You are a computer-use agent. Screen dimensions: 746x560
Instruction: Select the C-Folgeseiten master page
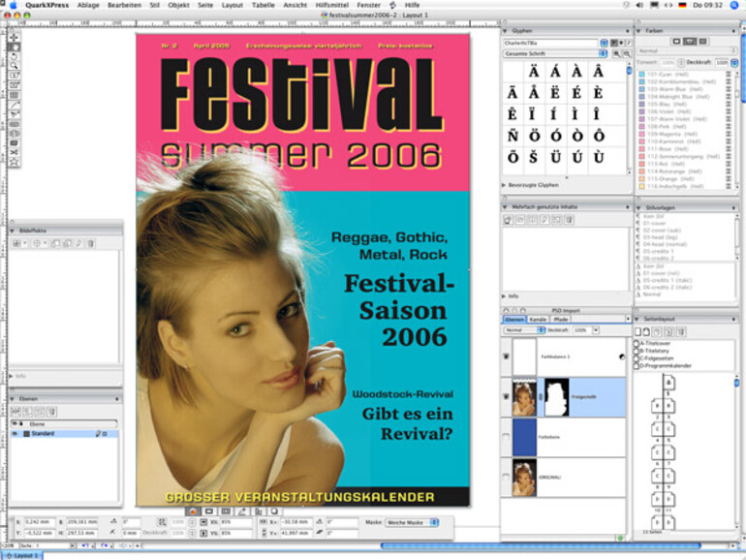coord(656,358)
